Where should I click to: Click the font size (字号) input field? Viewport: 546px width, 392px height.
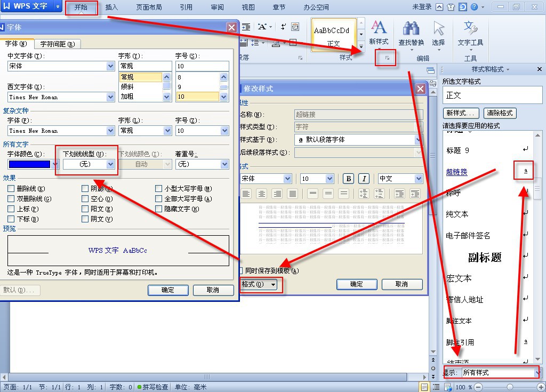click(x=202, y=66)
